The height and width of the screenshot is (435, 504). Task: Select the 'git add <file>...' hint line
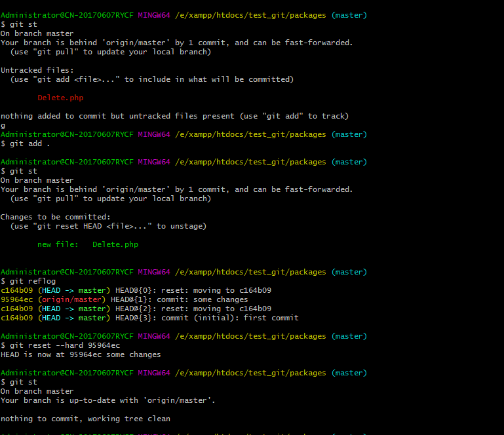click(152, 79)
